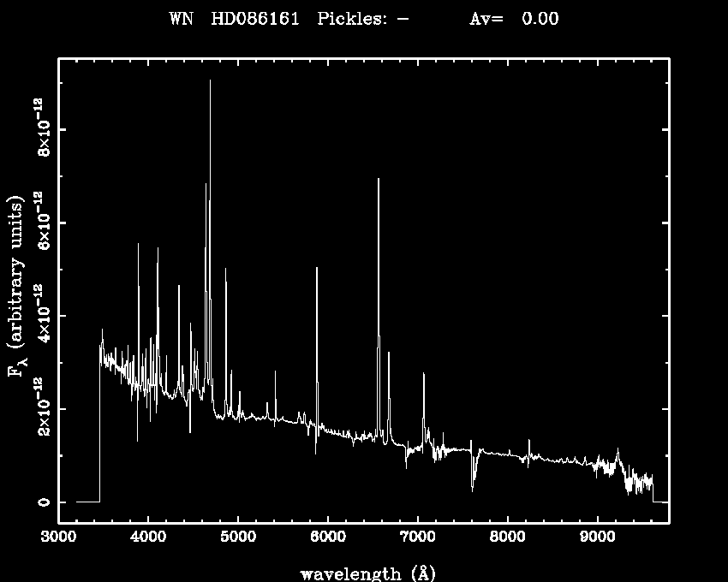Click the 7000 tick label on x-axis
Screen dimensions: 728x582
click(418, 538)
